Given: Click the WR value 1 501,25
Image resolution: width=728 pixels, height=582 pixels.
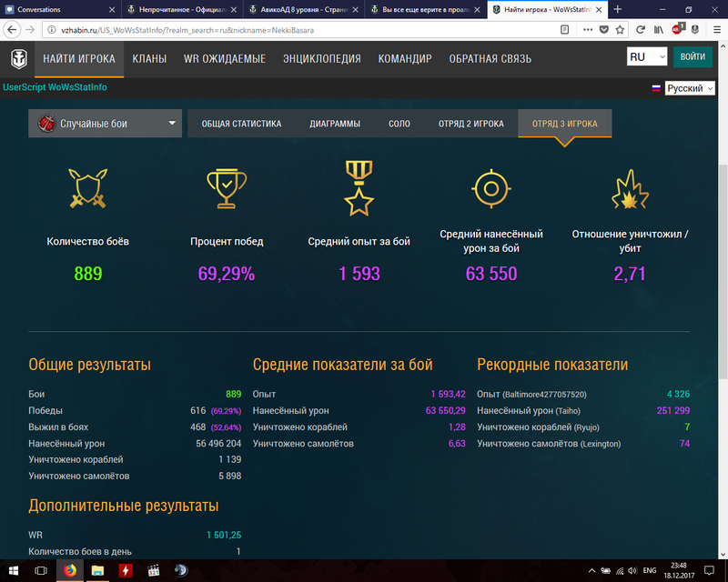Looking at the screenshot, I should (224, 535).
